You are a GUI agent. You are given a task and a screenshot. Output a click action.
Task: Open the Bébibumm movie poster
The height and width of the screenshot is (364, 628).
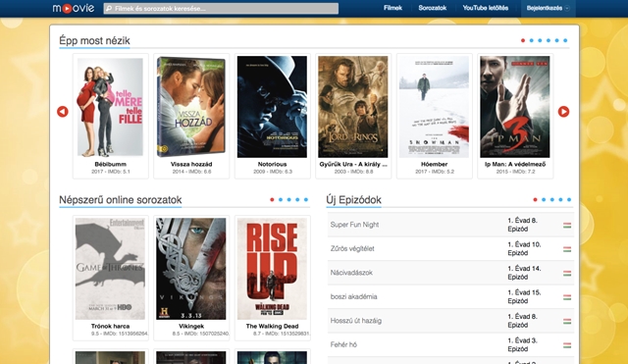click(x=110, y=107)
